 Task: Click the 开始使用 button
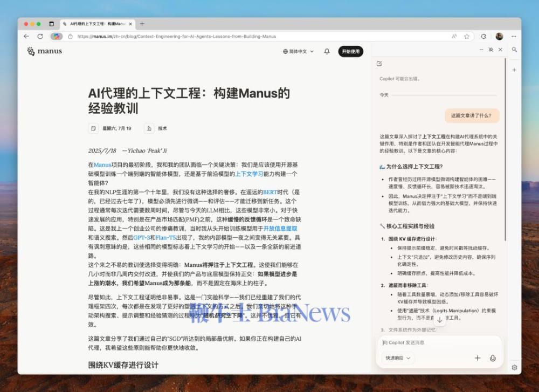point(351,51)
